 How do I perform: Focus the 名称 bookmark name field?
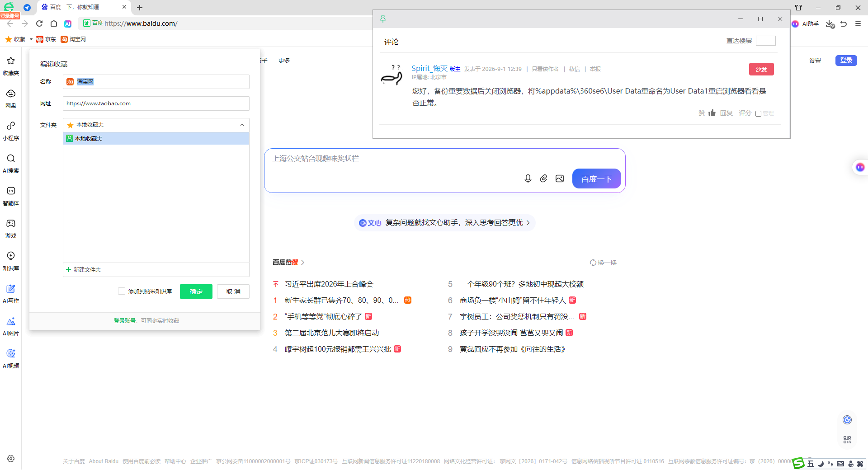point(156,82)
